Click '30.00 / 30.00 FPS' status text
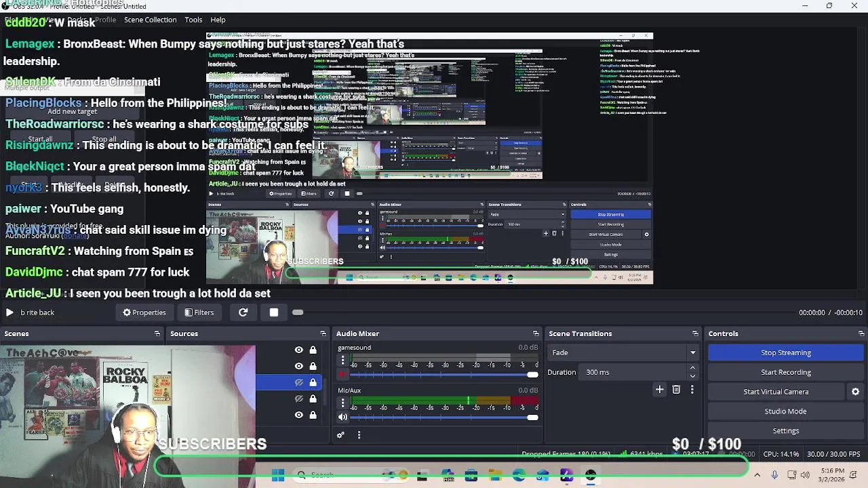Screen dimensions: 868x488 tap(833, 454)
